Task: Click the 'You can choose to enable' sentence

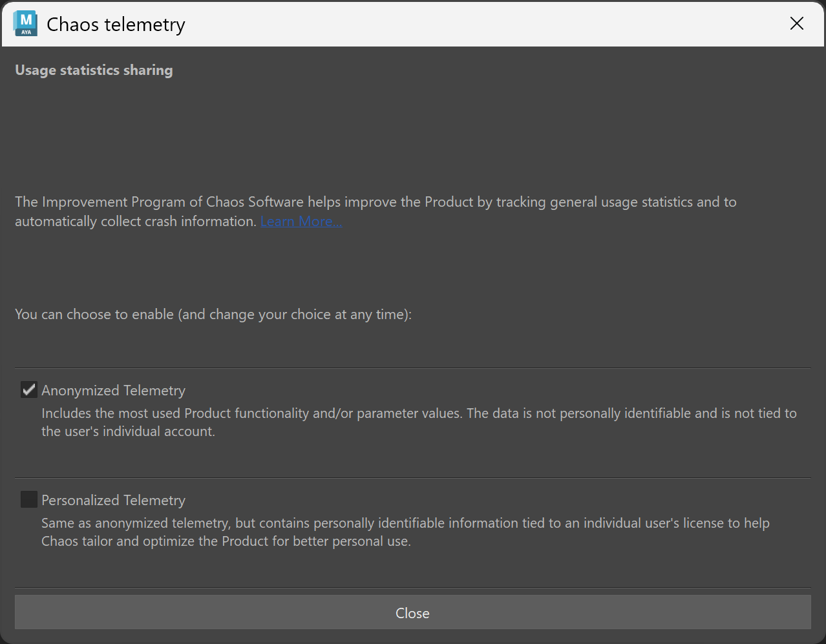Action: pos(213,315)
